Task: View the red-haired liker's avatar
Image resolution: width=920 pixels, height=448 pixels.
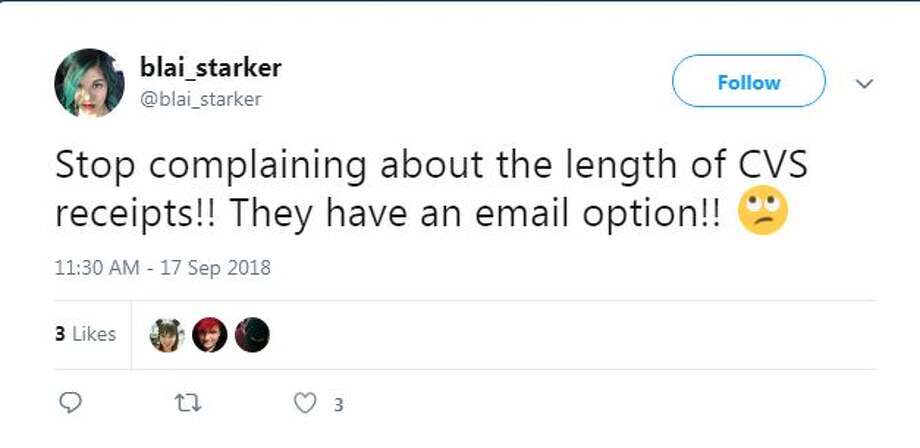Action: [x=209, y=335]
